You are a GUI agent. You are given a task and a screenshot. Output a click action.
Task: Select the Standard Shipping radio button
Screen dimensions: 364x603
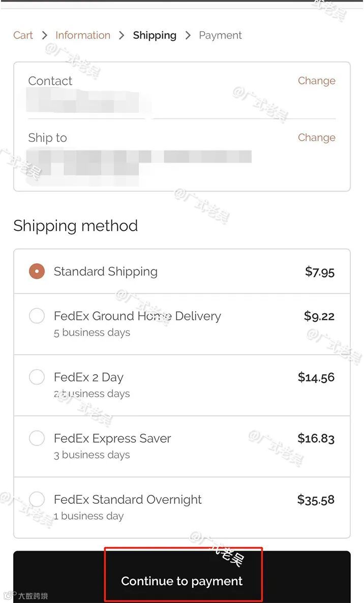tap(37, 271)
